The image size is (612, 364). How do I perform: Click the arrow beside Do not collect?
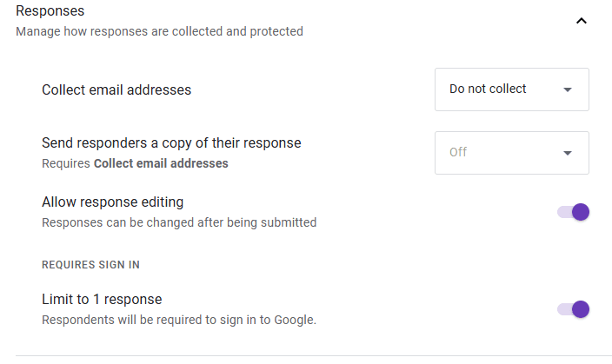(x=568, y=89)
